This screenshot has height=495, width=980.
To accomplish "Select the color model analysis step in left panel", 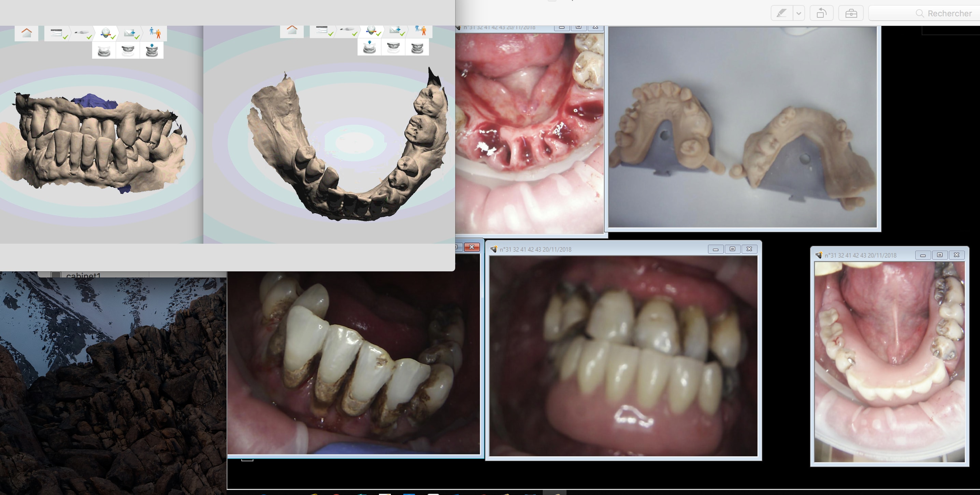I will [x=106, y=33].
